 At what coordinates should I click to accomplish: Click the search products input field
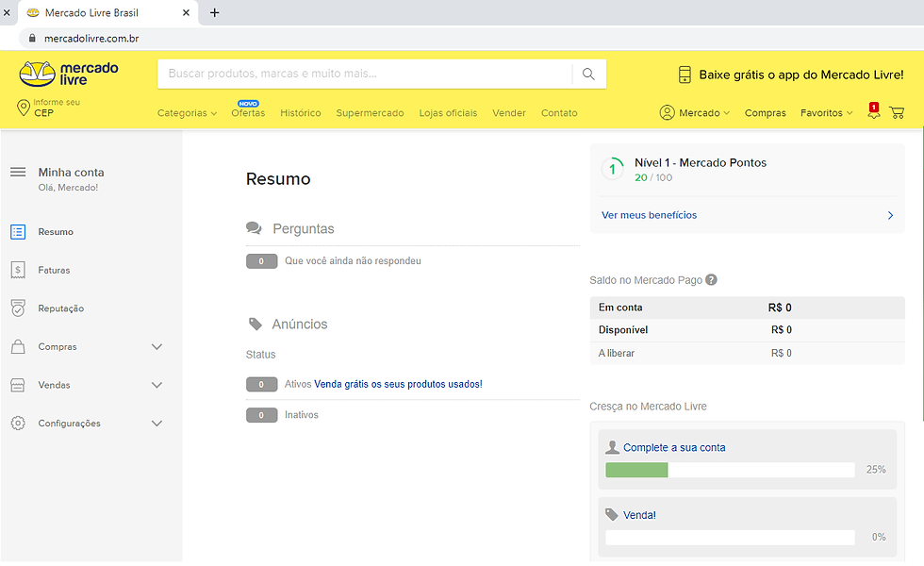[365, 74]
